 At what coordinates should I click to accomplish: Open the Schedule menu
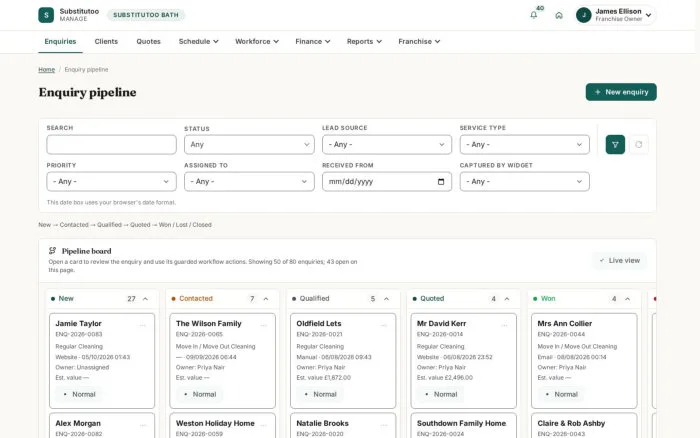[x=199, y=42]
